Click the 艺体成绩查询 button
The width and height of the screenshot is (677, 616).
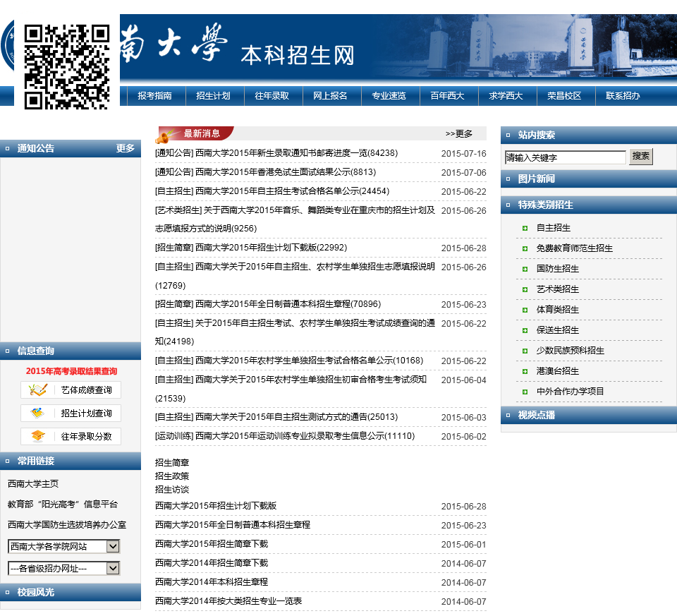click(x=71, y=390)
